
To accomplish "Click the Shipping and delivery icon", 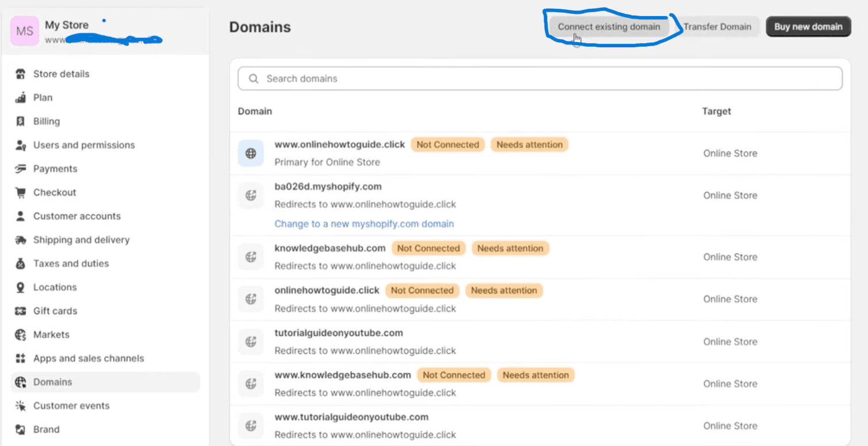I will tap(20, 239).
